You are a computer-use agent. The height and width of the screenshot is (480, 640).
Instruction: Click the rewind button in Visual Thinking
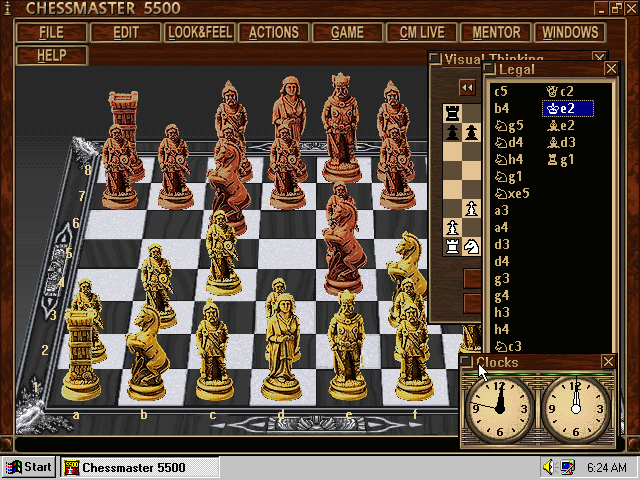pyautogui.click(x=467, y=87)
